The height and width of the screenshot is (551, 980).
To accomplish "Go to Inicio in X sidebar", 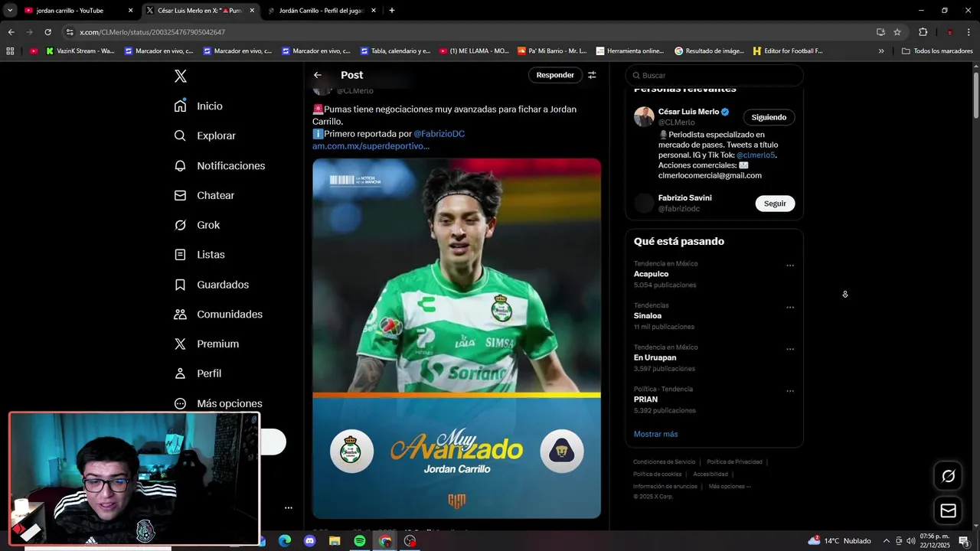I will (198, 106).
